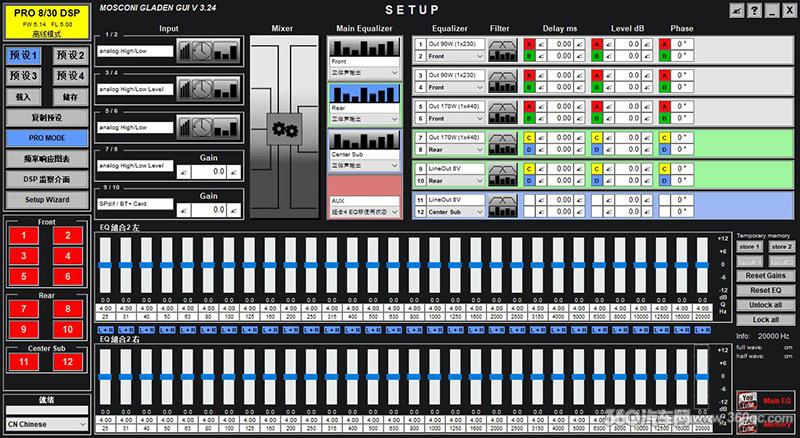Open the clock delay icon for input 5/6
The image size is (800, 438).
click(202, 128)
